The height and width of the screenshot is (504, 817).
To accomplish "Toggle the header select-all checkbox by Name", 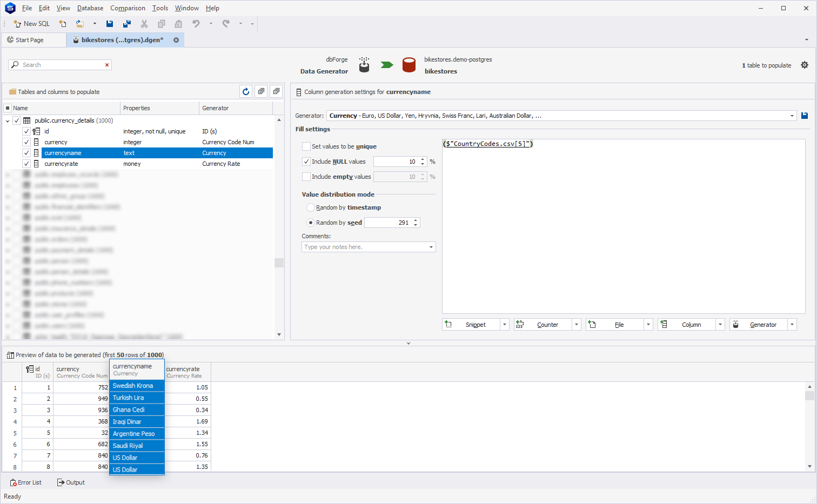I will (x=8, y=108).
